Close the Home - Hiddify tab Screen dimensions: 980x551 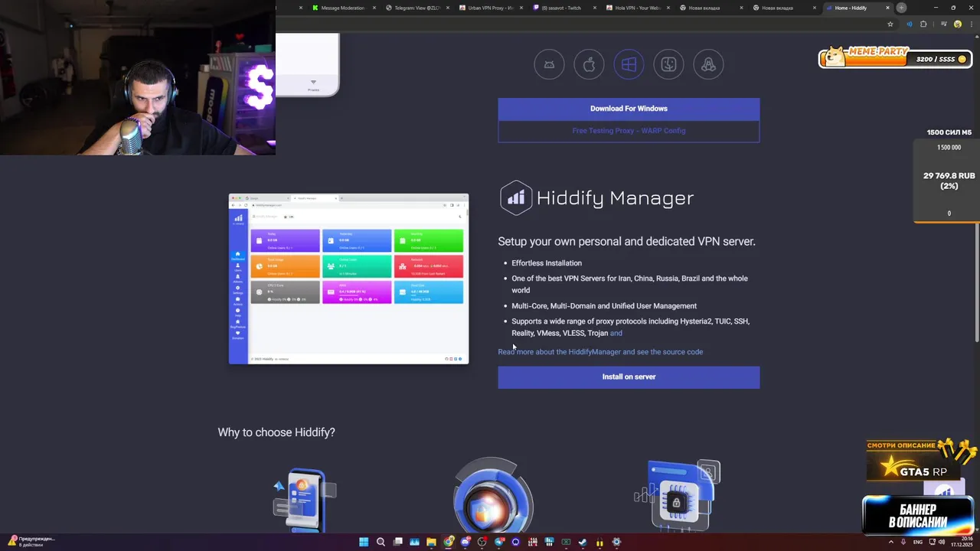click(x=887, y=8)
